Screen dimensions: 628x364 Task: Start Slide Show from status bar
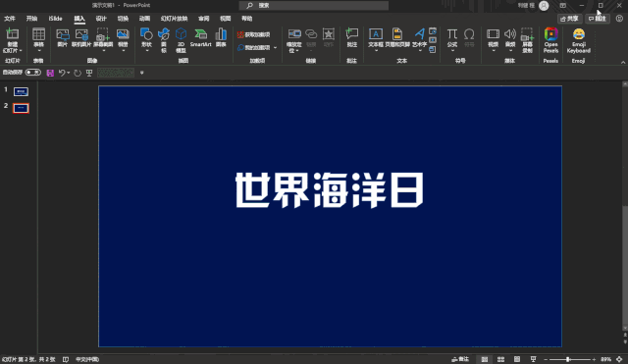(533, 359)
